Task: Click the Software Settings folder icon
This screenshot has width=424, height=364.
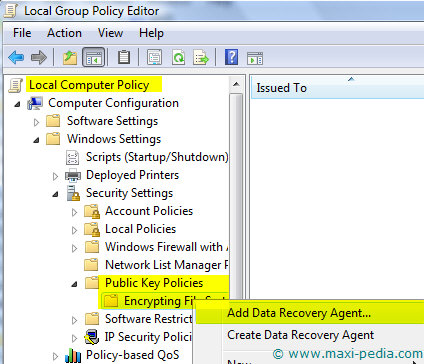Action: [53, 121]
